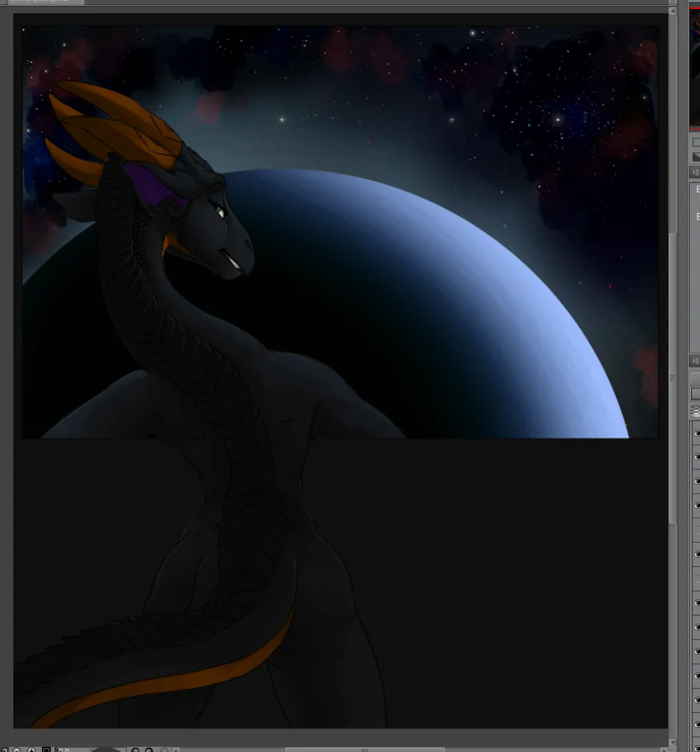Reset canvas rotation with the dotted circle icon
This screenshot has height=752, width=700.
click(164, 750)
